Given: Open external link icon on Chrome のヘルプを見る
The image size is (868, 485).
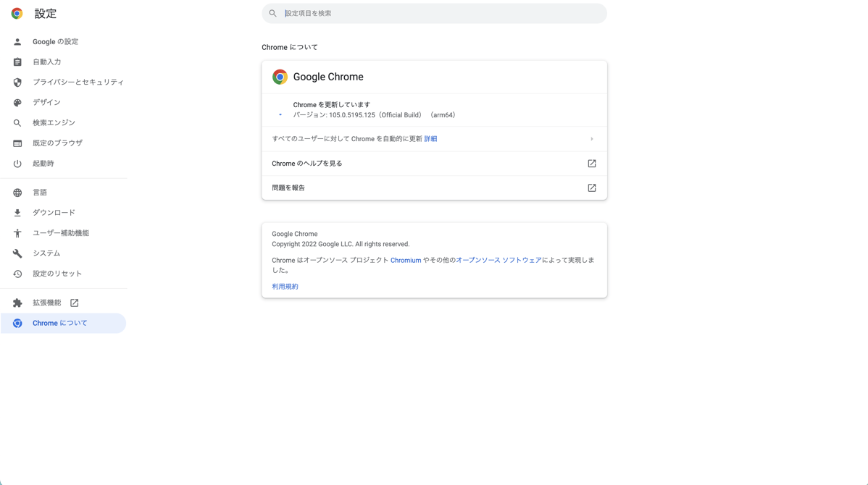Looking at the screenshot, I should coord(592,164).
